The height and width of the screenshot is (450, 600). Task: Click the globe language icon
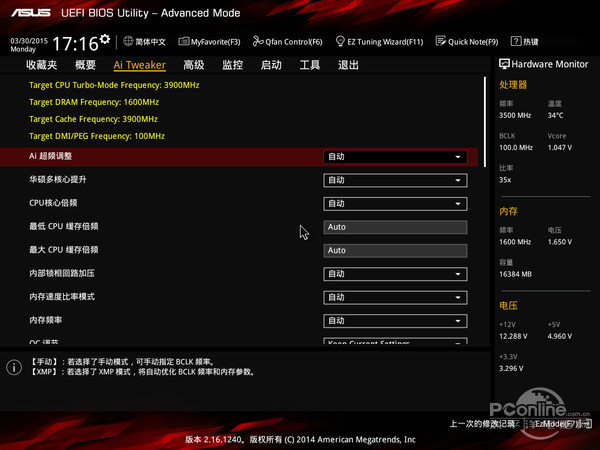128,41
